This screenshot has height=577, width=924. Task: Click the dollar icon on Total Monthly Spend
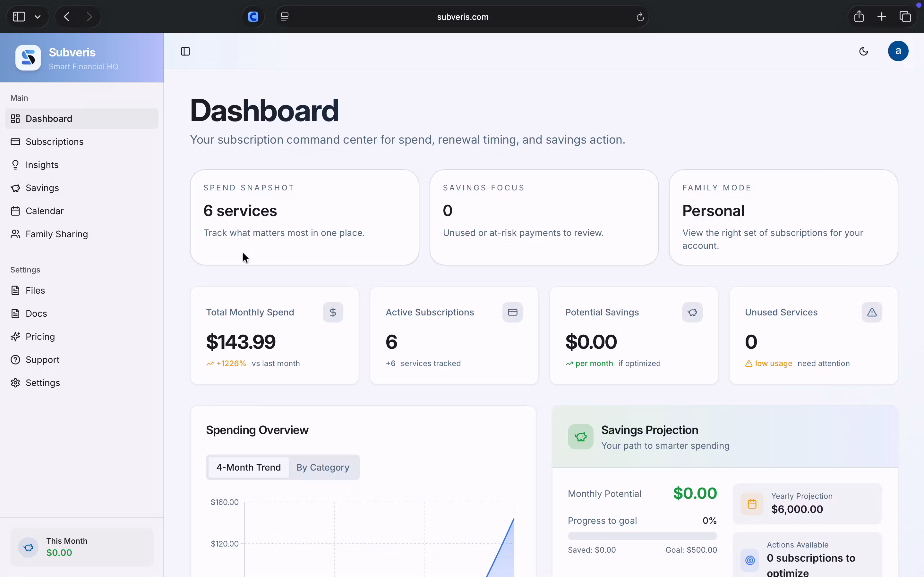[333, 312]
